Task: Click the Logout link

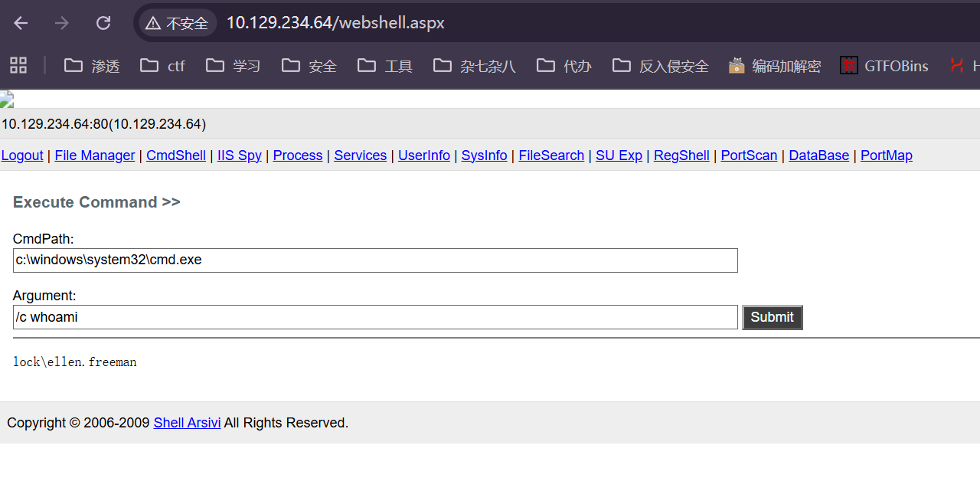Action: point(22,155)
